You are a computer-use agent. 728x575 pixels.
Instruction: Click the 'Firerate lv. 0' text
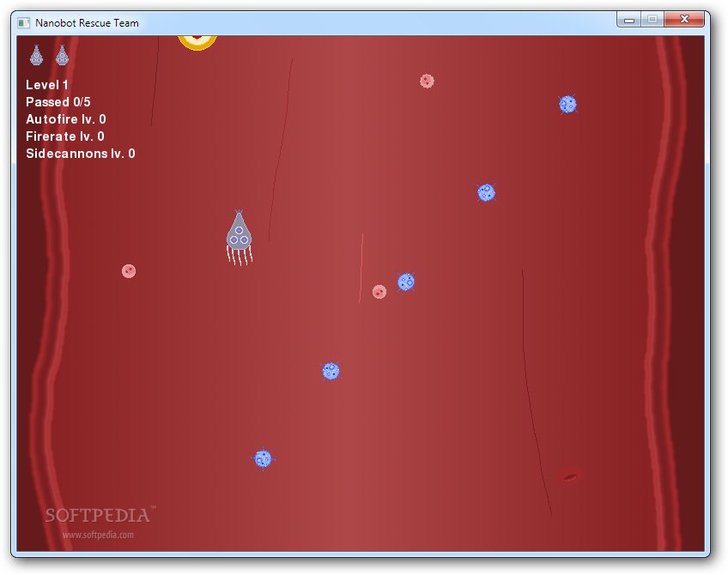pyautogui.click(x=65, y=136)
